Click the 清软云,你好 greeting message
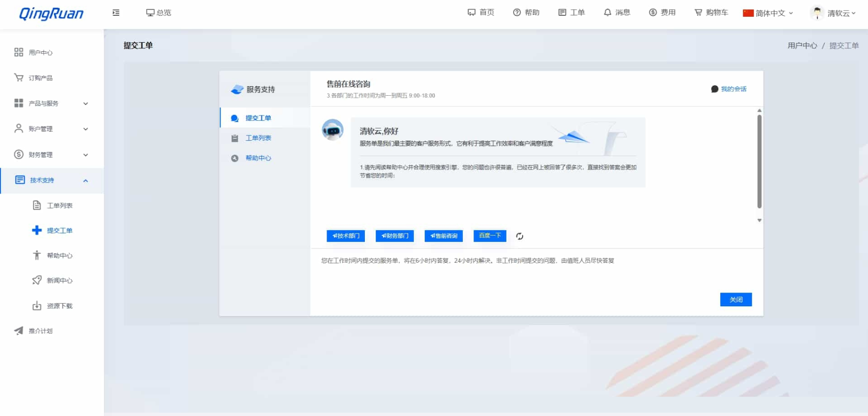Image resolution: width=868 pixels, height=416 pixels. point(379,131)
